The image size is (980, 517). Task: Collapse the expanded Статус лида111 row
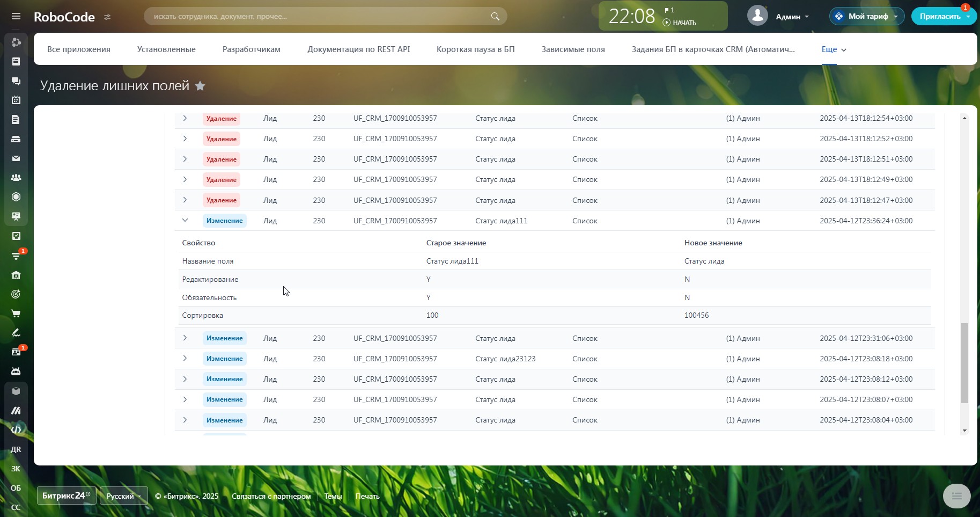click(x=185, y=221)
